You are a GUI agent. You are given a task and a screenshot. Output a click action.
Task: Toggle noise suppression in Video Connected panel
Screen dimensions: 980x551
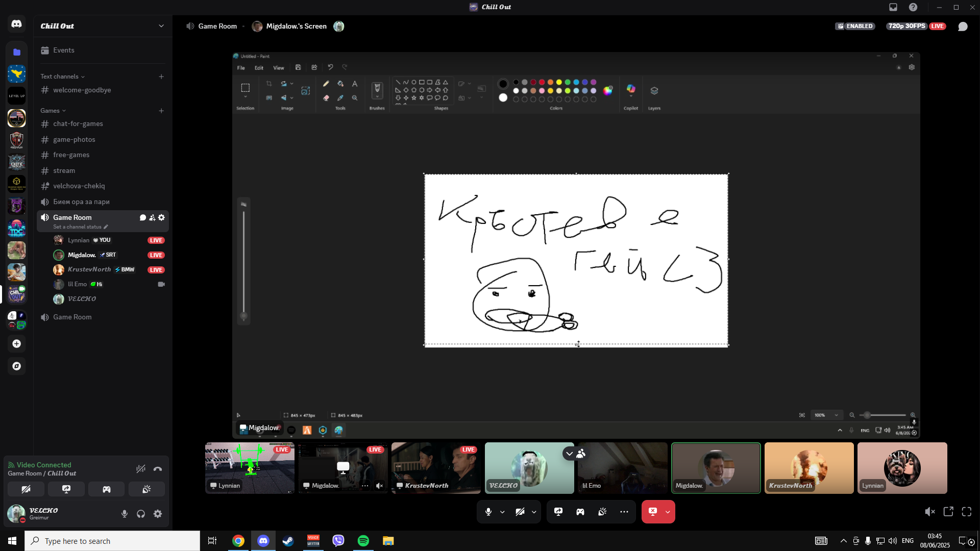tap(141, 469)
